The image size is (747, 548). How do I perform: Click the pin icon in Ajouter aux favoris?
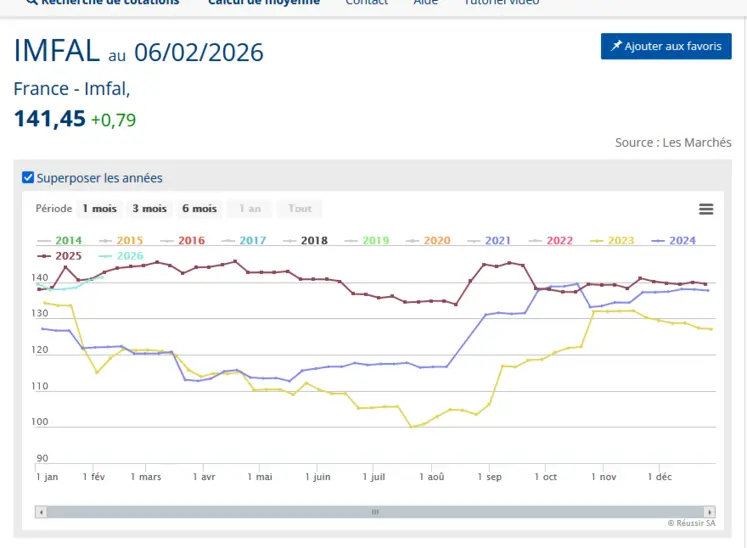[616, 47]
